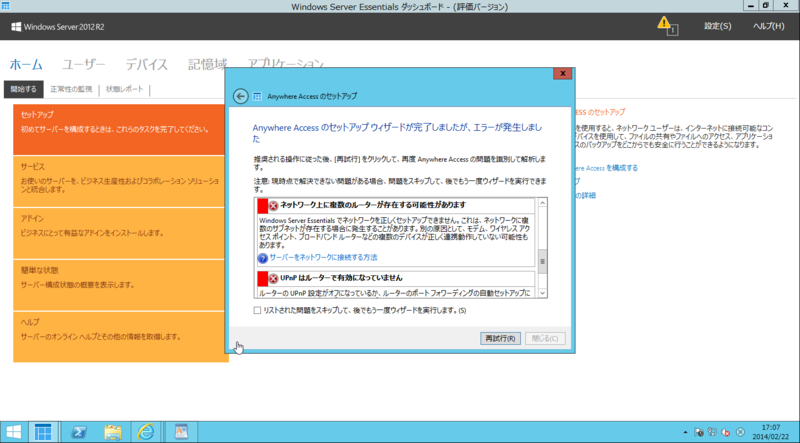The image size is (800, 443).
Task: Open the ヘルプ(H) help menu
Action: (x=768, y=26)
